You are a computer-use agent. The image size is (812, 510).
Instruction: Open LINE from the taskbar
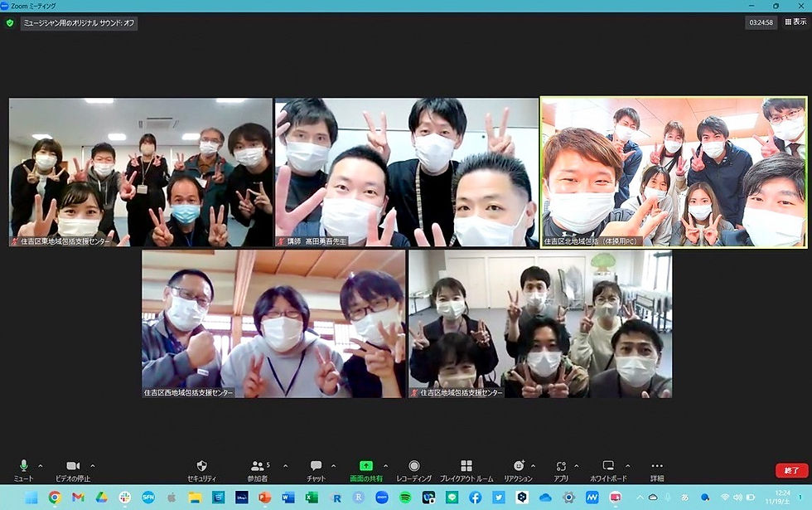pos(452,498)
